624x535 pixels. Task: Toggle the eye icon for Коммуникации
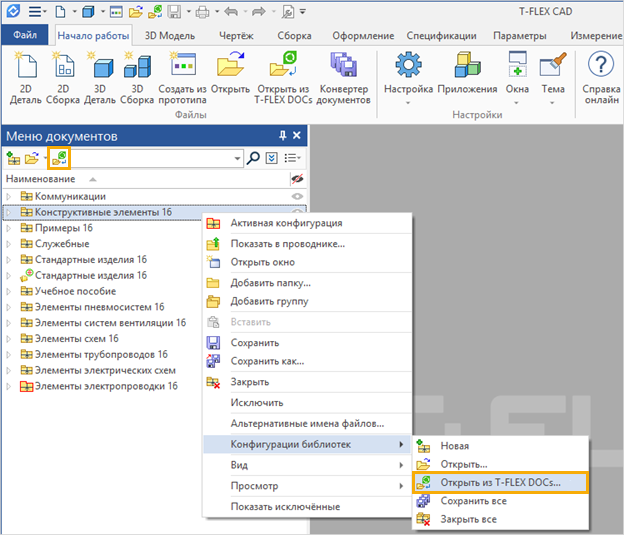[x=296, y=197]
